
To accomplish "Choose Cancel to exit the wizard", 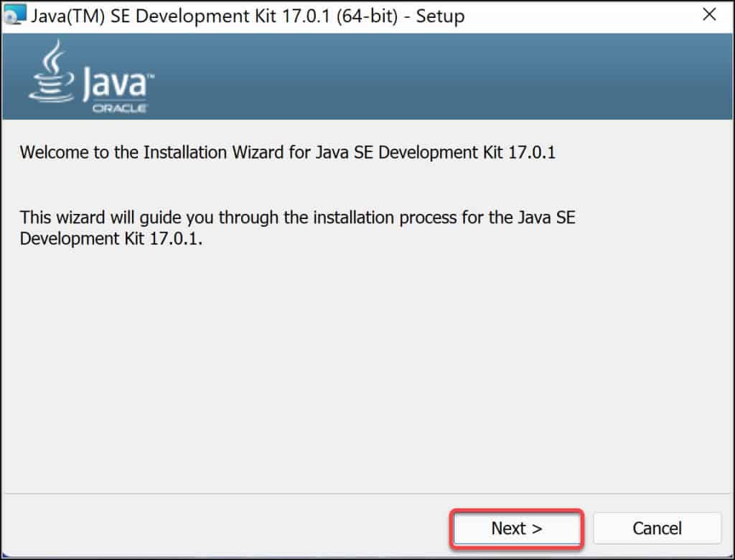I will point(657,528).
